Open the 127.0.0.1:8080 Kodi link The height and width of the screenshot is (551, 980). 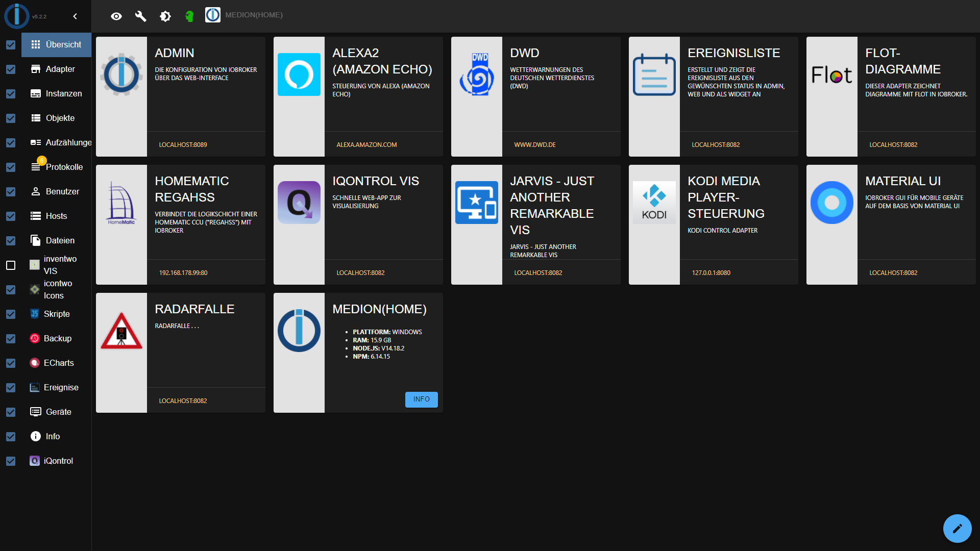pyautogui.click(x=711, y=273)
